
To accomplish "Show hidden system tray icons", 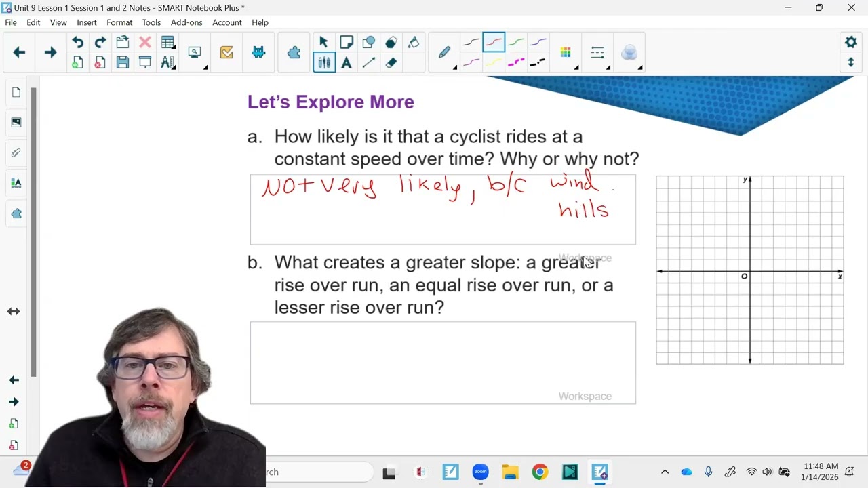I will pos(665,472).
